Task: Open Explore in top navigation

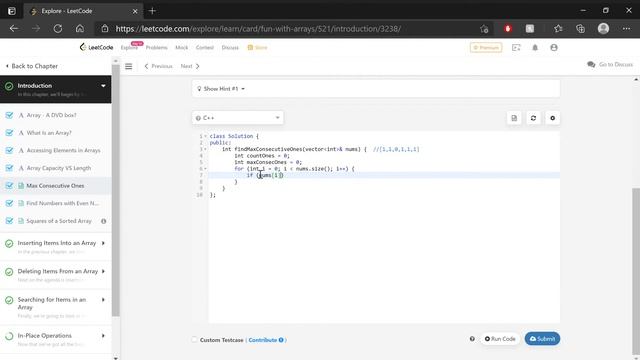Action: point(129,47)
